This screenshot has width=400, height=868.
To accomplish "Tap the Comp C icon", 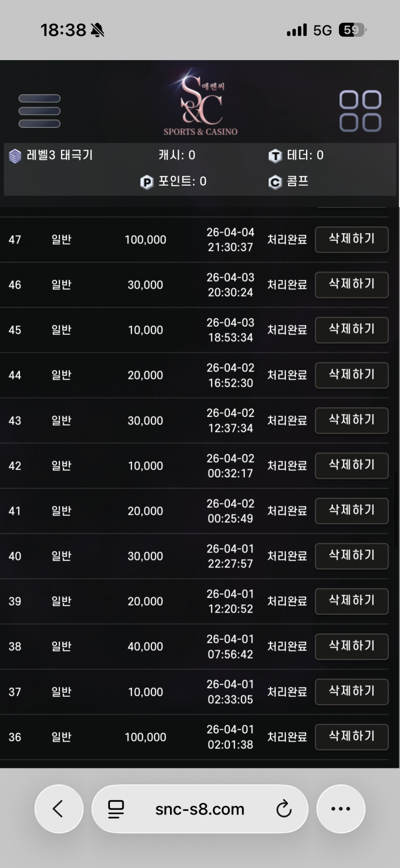I will coord(275,182).
